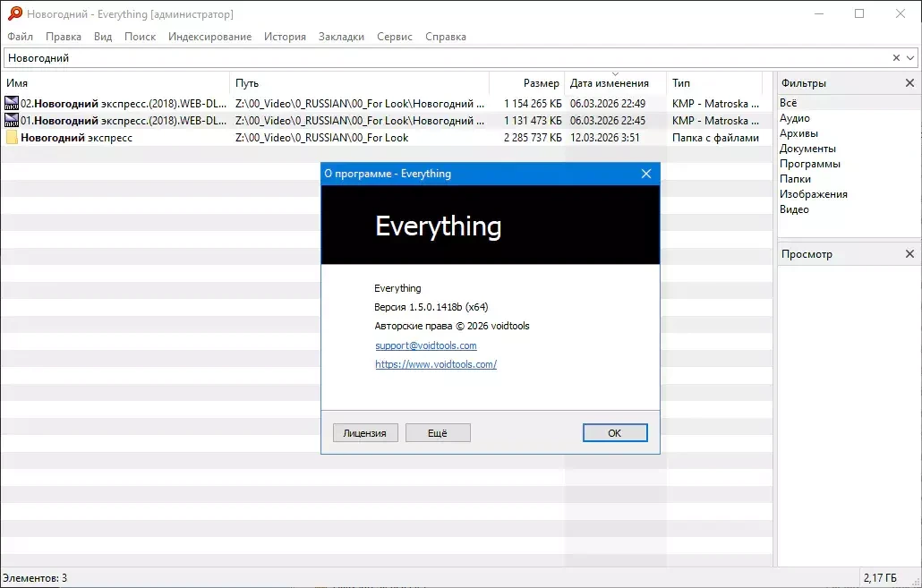Click the date 06.03.2026 22:49
Image resolution: width=922 pixels, height=588 pixels.
coord(608,104)
